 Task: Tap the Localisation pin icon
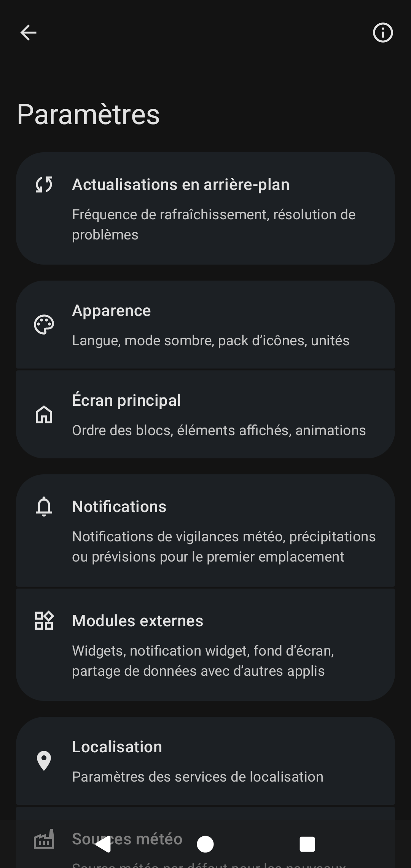click(44, 761)
